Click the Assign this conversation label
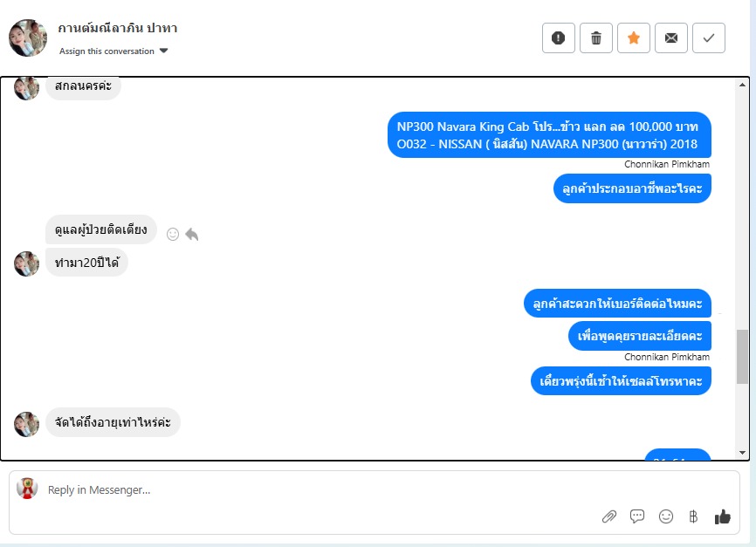This screenshot has width=756, height=547. [107, 51]
